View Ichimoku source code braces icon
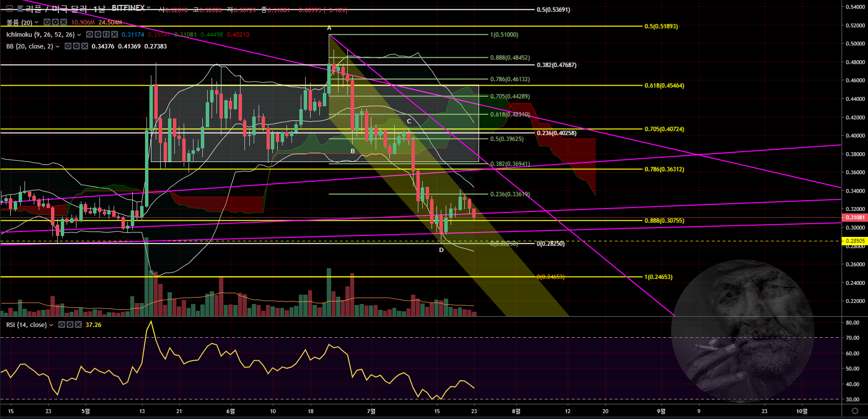The height and width of the screenshot is (419, 868). pos(106,34)
